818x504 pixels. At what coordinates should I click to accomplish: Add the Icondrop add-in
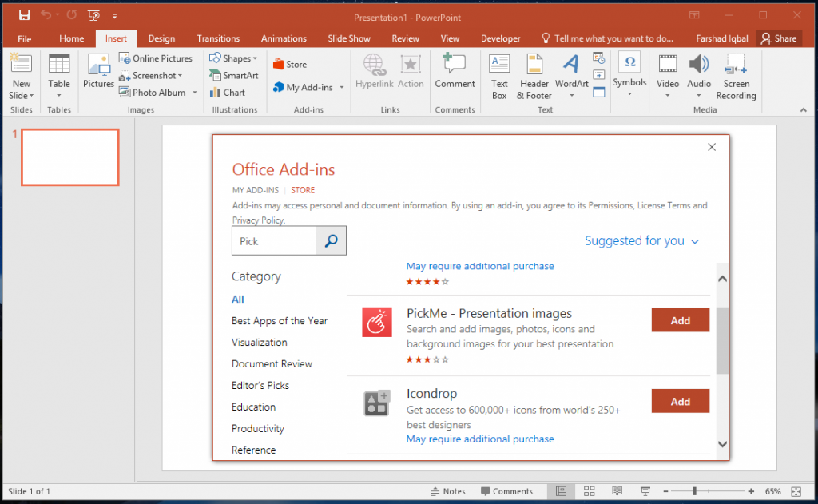[681, 401]
